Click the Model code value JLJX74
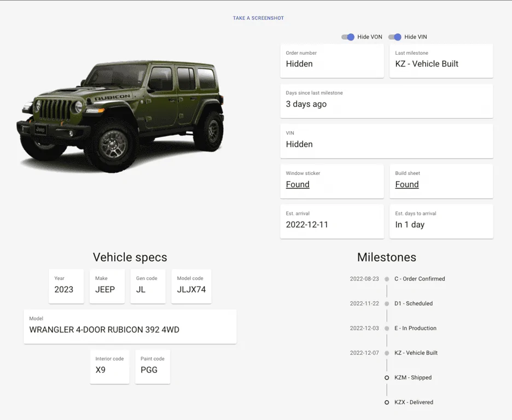The height and width of the screenshot is (420, 512). [x=191, y=289]
